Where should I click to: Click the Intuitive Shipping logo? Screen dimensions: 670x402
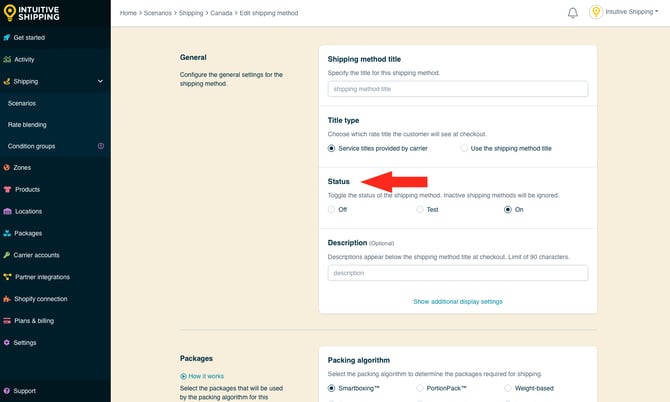point(32,13)
